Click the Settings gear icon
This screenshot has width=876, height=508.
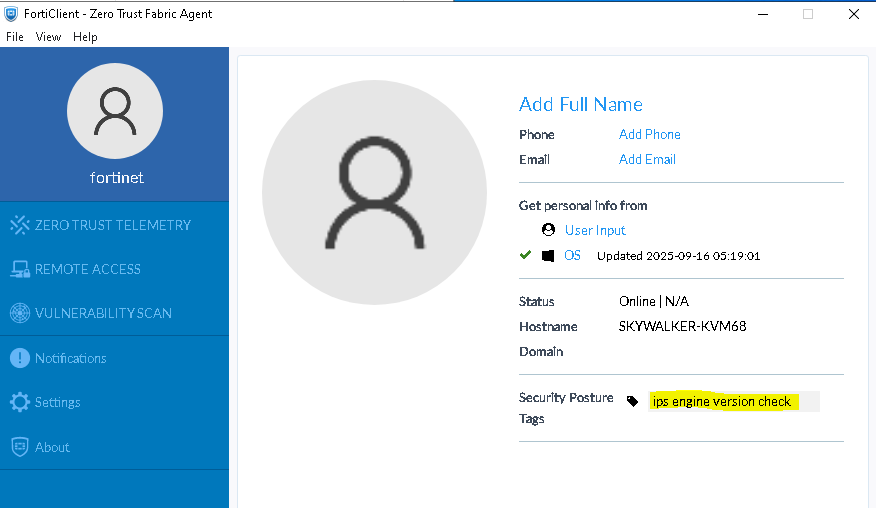click(x=20, y=402)
